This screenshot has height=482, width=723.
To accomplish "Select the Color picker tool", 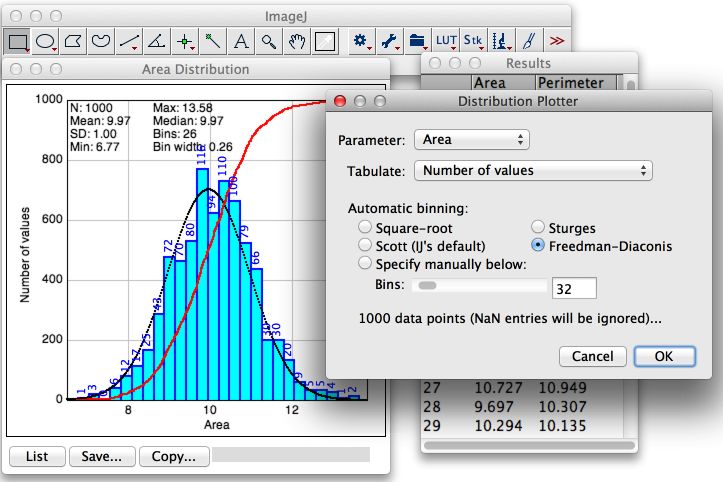I will coord(325,42).
